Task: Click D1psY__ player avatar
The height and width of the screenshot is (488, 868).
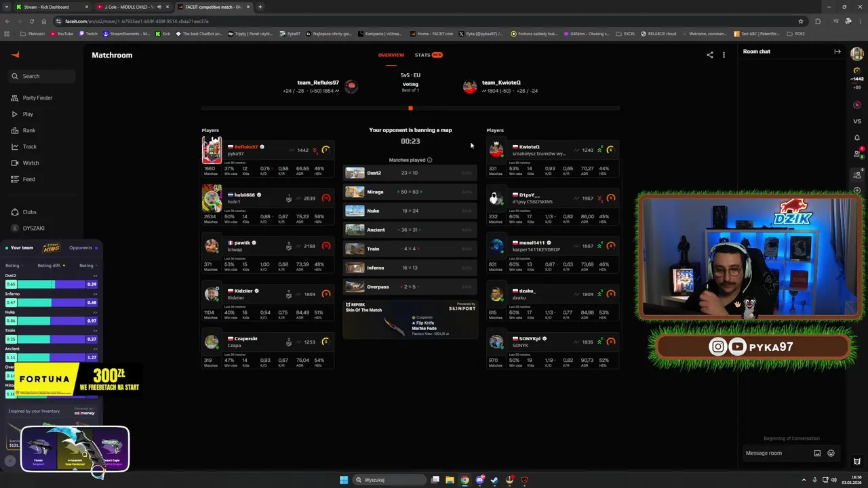Action: (497, 199)
